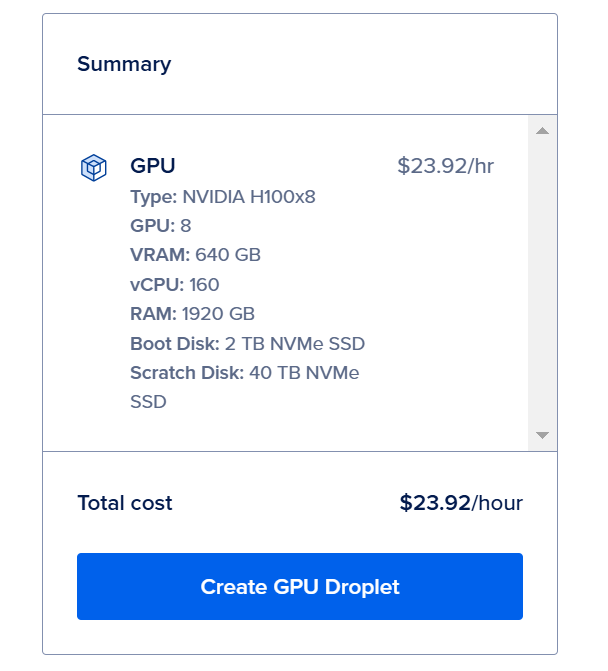Click the Boot Disk: 2 TB line
Image resolution: width=608 pixels, height=671 pixels.
pyautogui.click(x=247, y=344)
